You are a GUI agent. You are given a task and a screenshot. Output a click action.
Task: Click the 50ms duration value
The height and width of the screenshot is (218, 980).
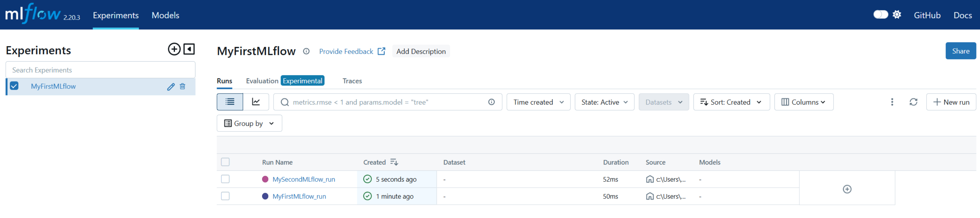coord(610,196)
